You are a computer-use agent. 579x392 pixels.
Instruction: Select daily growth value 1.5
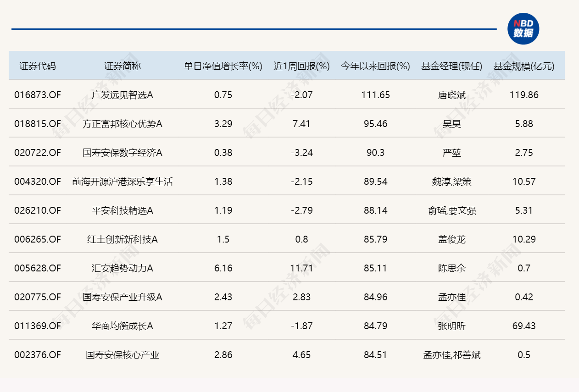(x=223, y=239)
